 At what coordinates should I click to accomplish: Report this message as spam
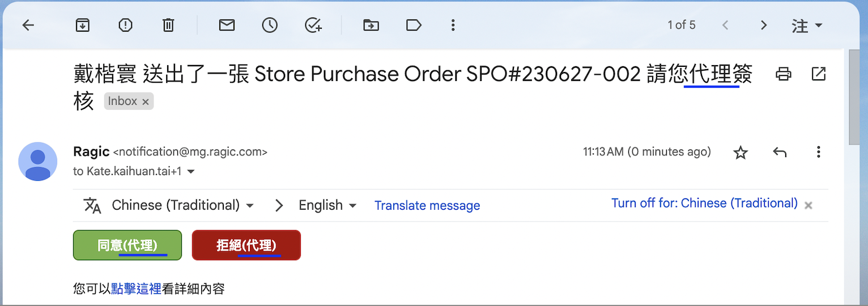tap(125, 25)
